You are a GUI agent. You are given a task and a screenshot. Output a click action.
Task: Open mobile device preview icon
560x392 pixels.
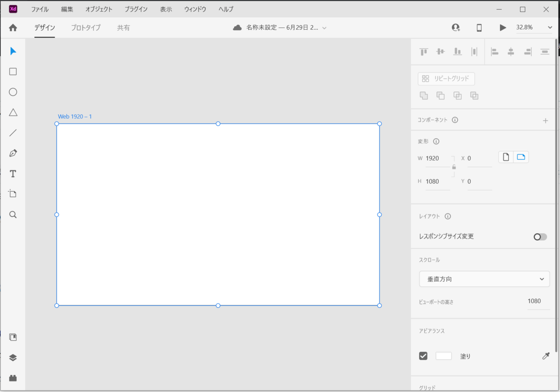coord(479,28)
